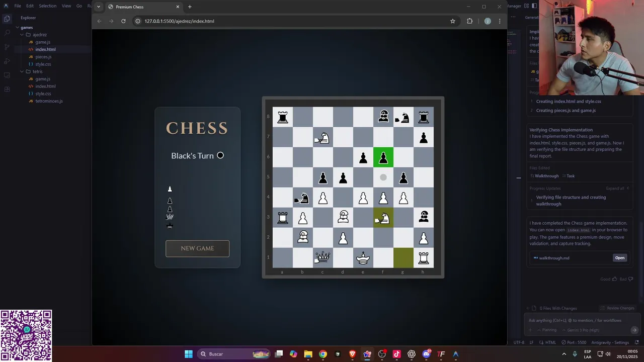Open the Walkthrough edited file chip
The width and height of the screenshot is (644, 362).
point(544,176)
